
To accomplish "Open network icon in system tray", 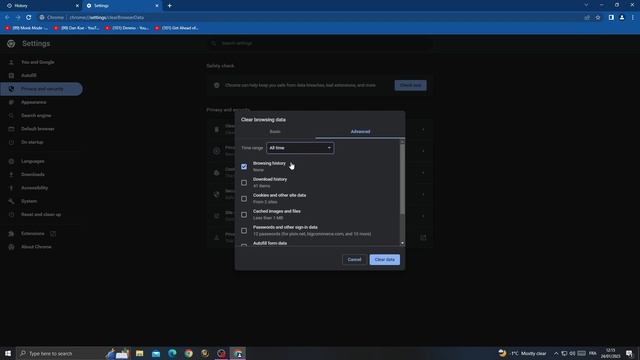I will (564, 353).
